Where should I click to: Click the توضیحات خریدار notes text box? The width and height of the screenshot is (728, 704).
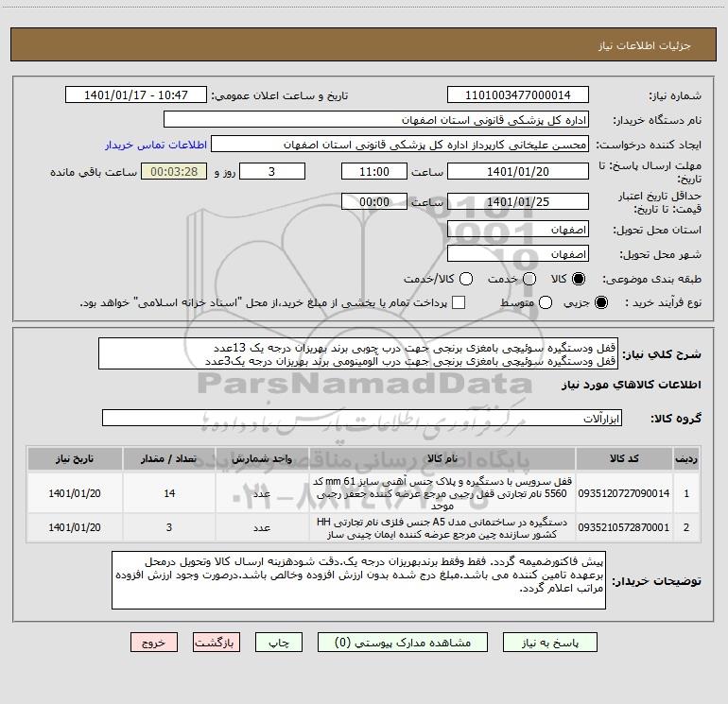(358, 580)
